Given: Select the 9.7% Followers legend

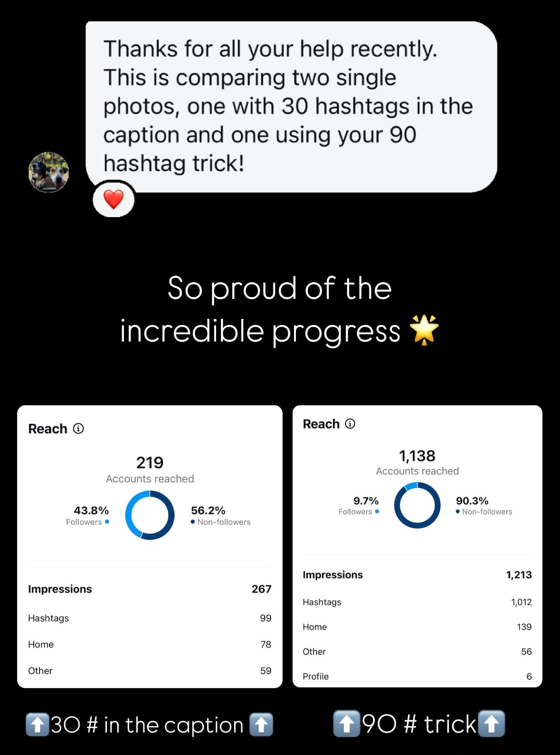Looking at the screenshot, I should [359, 506].
